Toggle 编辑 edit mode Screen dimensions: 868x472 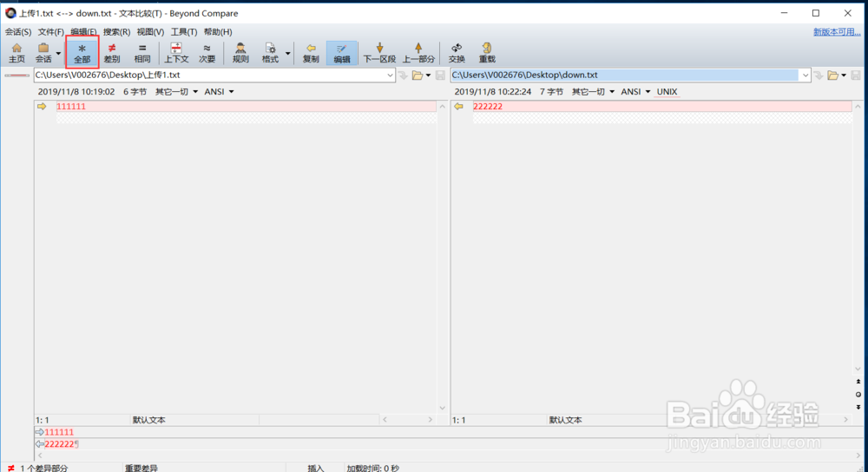pyautogui.click(x=341, y=53)
